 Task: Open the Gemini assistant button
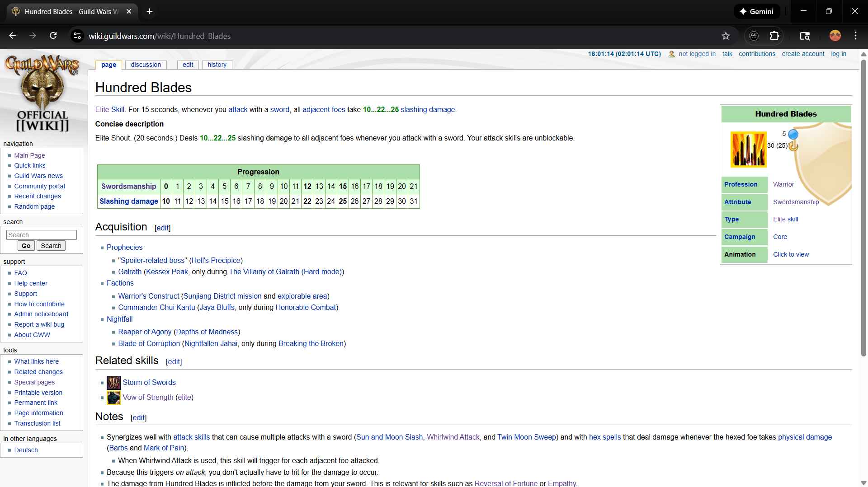757,11
